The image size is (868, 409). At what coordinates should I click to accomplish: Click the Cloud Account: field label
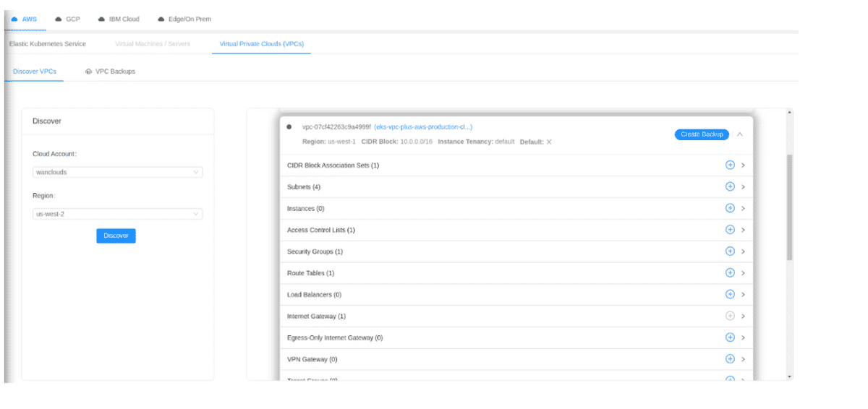tap(55, 154)
